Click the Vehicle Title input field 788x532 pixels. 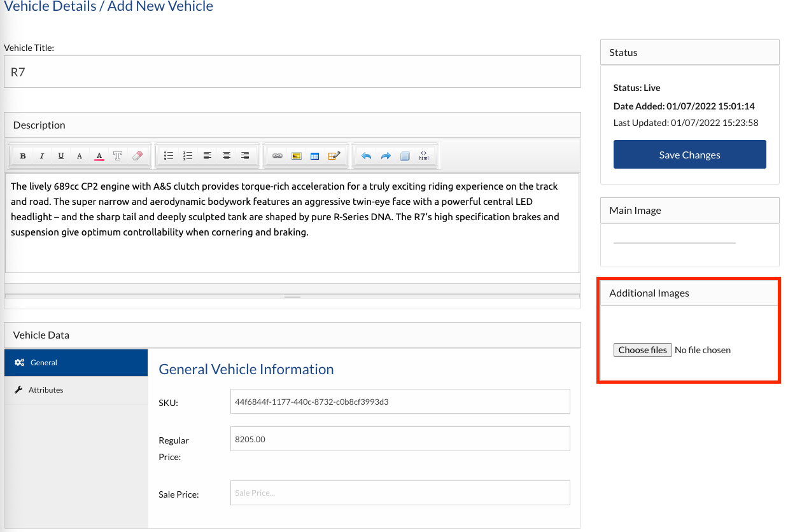pyautogui.click(x=292, y=72)
